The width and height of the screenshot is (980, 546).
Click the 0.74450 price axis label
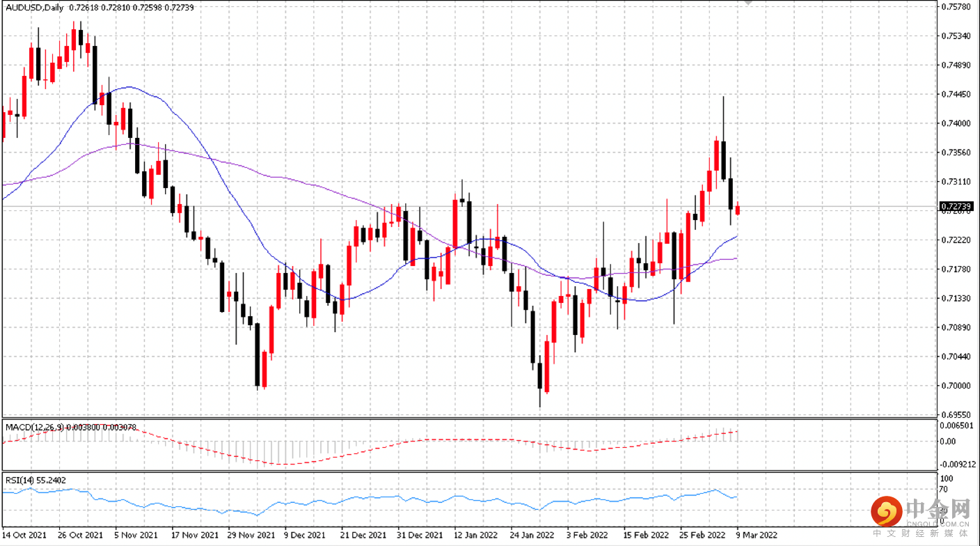click(x=956, y=95)
